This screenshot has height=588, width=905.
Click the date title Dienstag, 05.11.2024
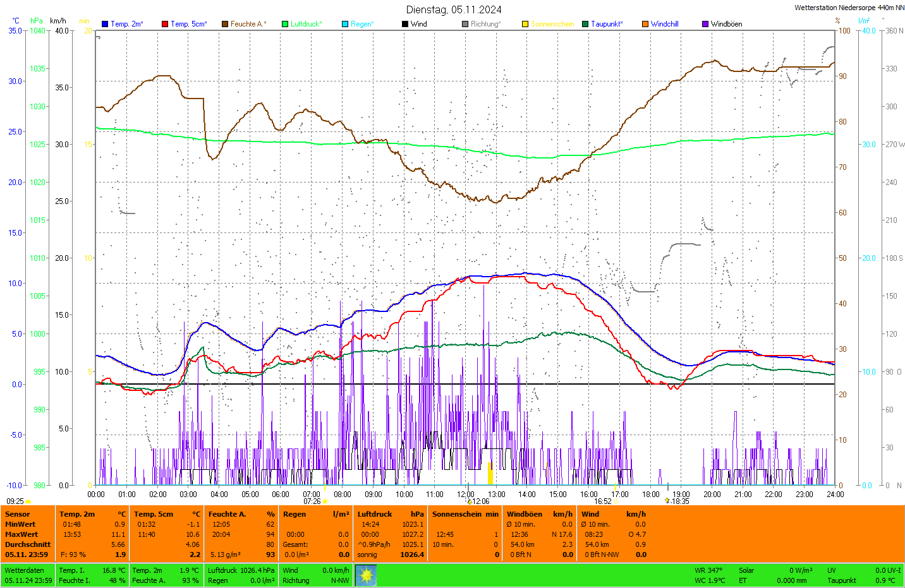[454, 9]
